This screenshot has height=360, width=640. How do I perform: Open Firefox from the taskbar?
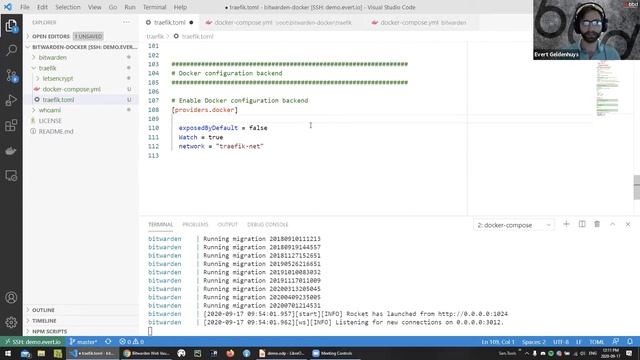(230, 353)
